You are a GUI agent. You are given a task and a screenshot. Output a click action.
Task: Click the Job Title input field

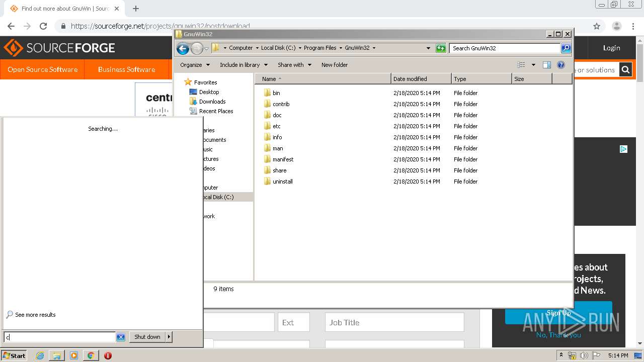pos(394,322)
